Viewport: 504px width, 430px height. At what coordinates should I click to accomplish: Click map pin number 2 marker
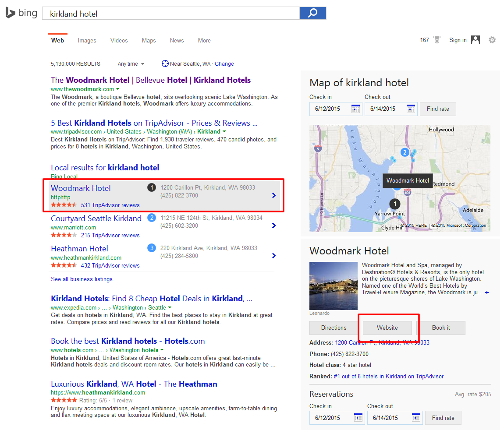pyautogui.click(x=405, y=152)
